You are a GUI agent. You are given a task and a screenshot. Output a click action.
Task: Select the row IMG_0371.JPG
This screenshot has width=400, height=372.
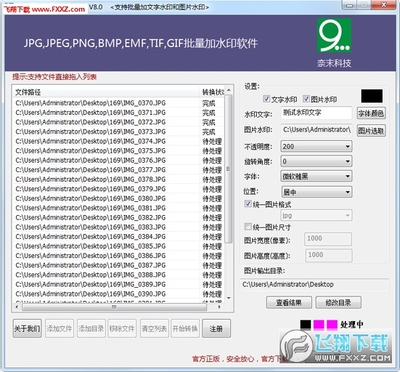point(119,113)
